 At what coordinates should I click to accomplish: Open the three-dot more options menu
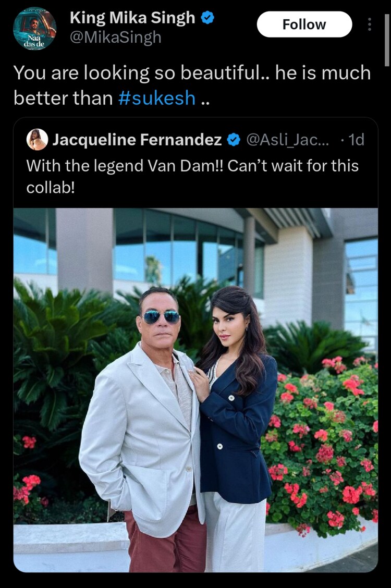point(369,24)
